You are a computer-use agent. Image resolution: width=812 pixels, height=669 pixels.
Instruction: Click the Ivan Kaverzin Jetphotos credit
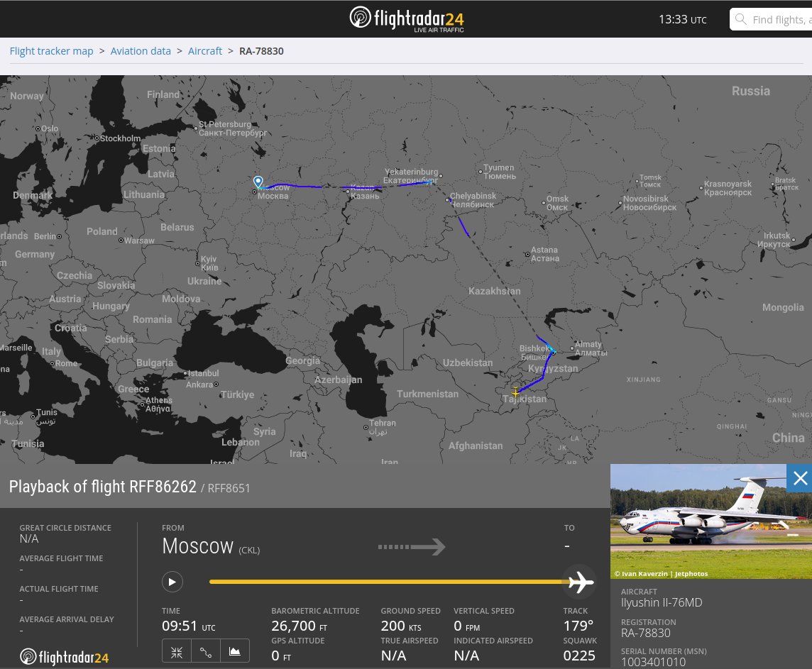(x=661, y=573)
